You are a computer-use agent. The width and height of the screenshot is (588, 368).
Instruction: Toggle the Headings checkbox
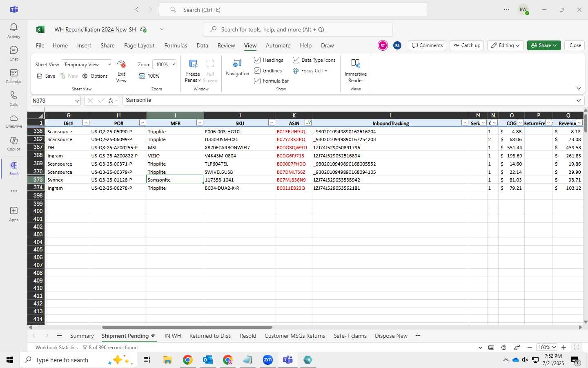[257, 60]
